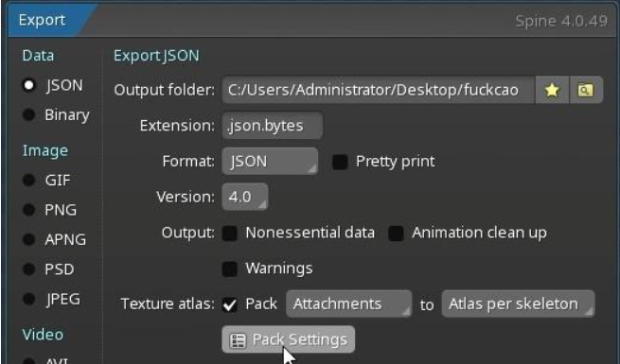Click the Spine 4.0.49 version text

click(561, 21)
